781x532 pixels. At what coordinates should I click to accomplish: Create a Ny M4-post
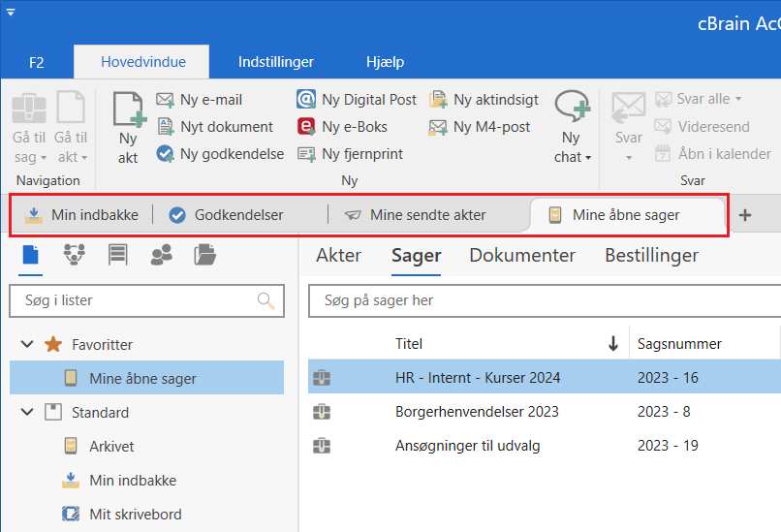pyautogui.click(x=479, y=127)
